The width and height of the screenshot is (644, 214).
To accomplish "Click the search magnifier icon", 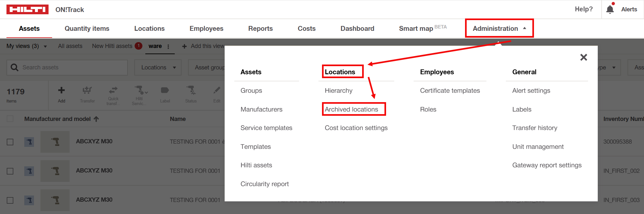I will coord(15,67).
